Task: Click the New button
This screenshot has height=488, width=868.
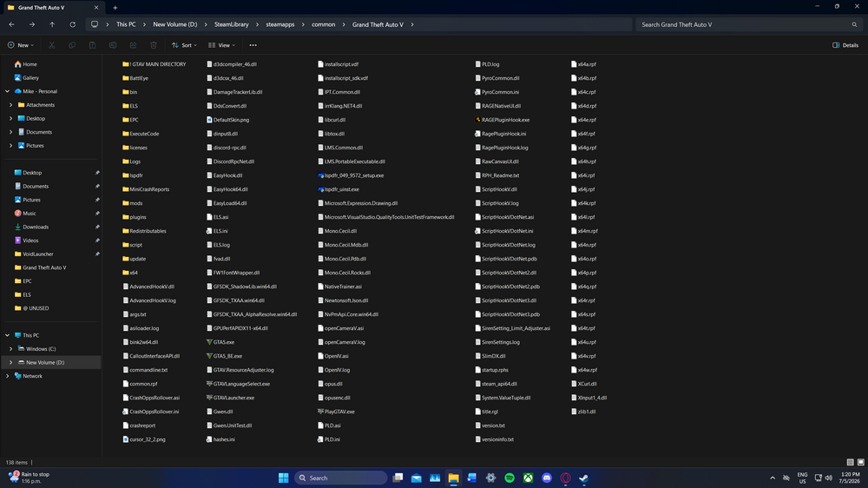Action: (21, 45)
